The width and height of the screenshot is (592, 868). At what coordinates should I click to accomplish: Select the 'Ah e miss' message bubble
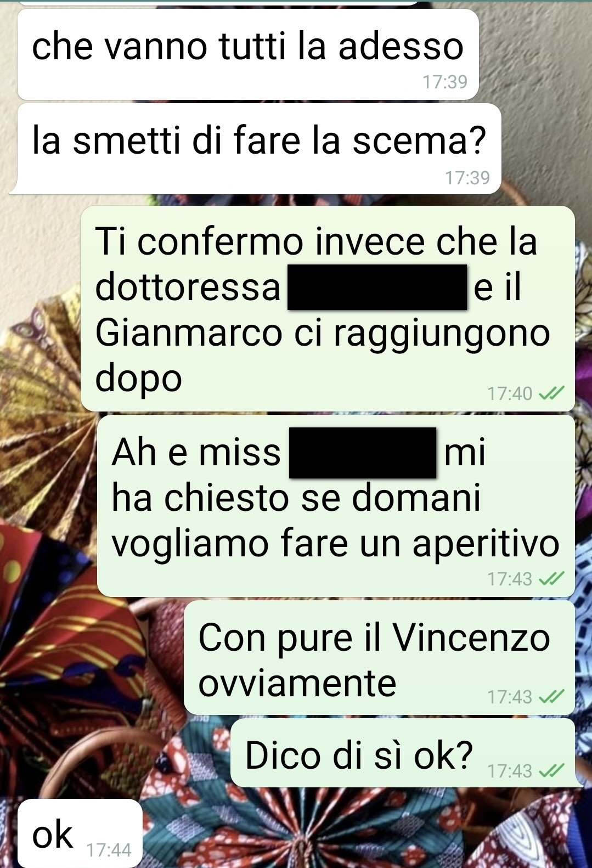pos(336,506)
